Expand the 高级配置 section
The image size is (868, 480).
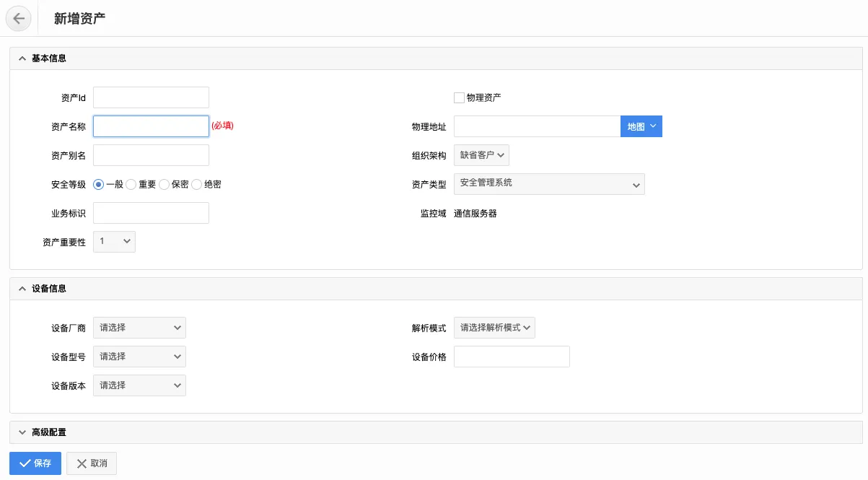coord(22,432)
